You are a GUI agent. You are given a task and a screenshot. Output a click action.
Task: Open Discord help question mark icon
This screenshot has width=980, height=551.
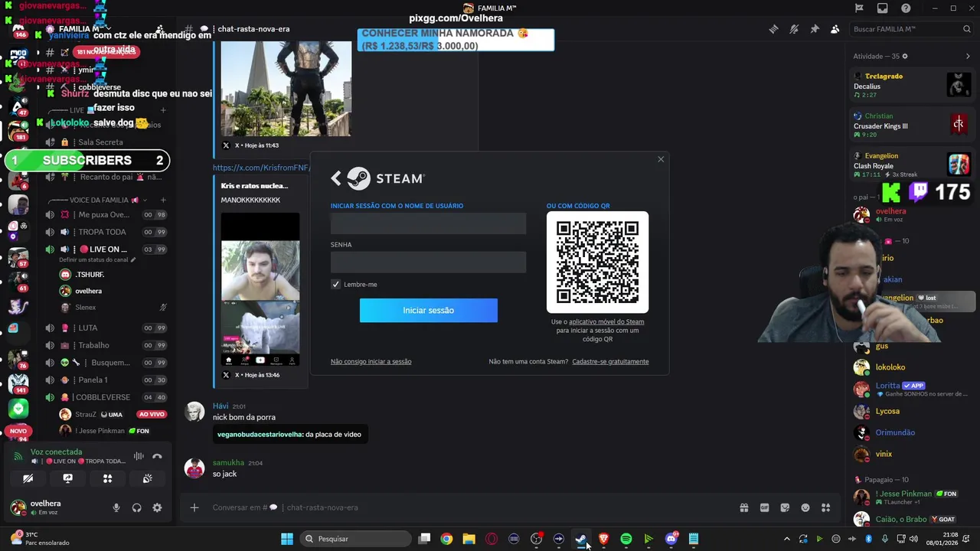906,8
